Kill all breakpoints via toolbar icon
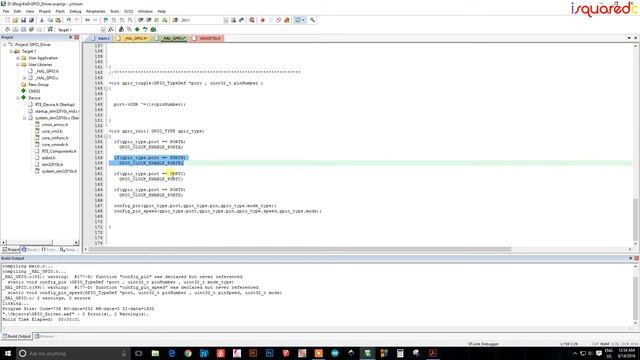This screenshot has height=360, width=640. point(287,20)
